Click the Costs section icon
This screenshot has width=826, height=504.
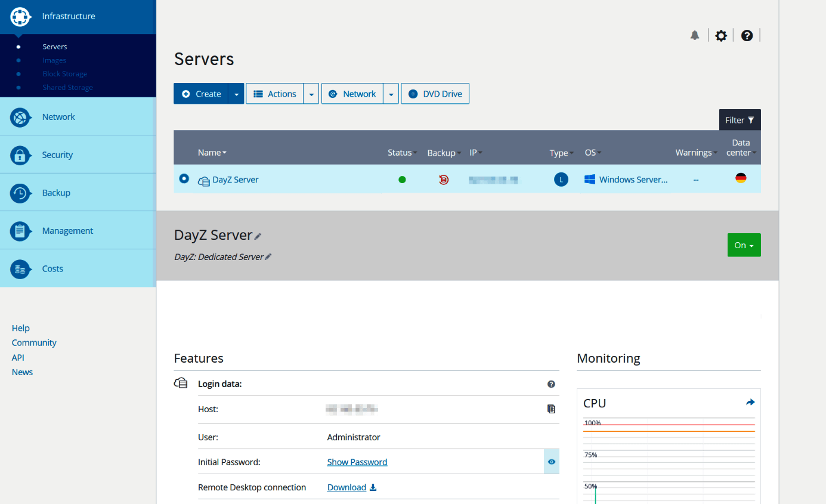pyautogui.click(x=20, y=268)
